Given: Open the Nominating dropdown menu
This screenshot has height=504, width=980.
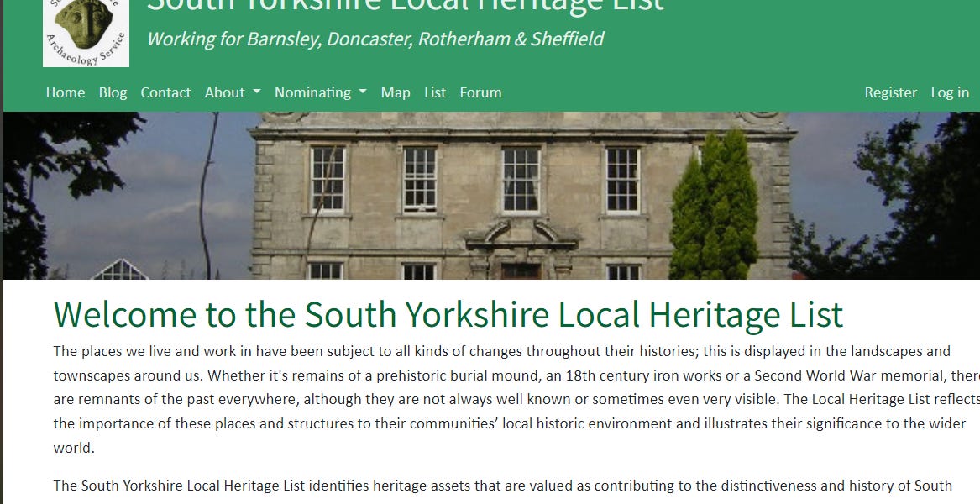Looking at the screenshot, I should [x=313, y=92].
